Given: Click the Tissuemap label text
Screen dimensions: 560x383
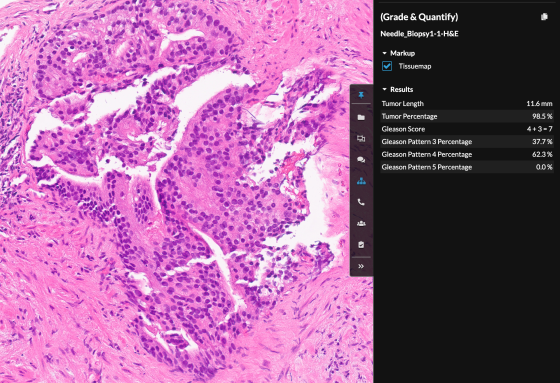Looking at the screenshot, I should [x=415, y=66].
